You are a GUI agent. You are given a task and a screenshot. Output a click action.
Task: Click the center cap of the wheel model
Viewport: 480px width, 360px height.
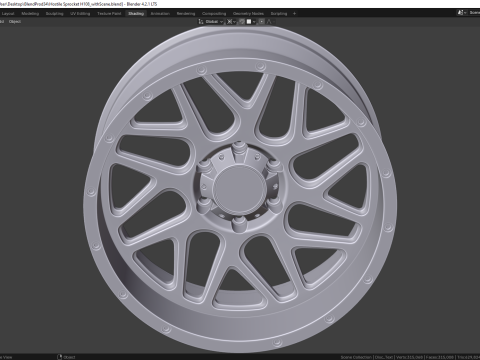click(x=239, y=189)
